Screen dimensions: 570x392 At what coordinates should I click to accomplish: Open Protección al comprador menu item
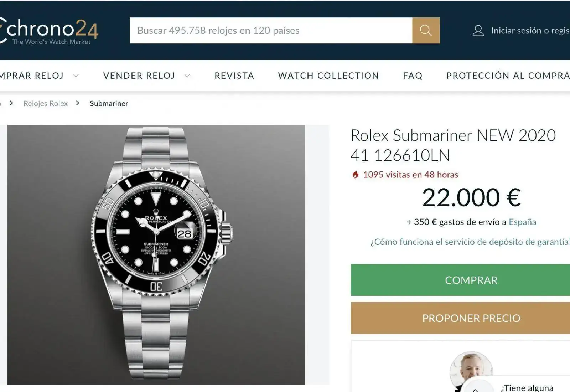pos(508,76)
